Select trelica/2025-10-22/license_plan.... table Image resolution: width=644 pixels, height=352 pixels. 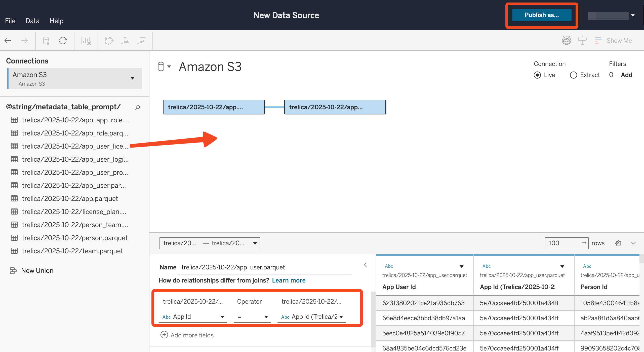coord(74,212)
